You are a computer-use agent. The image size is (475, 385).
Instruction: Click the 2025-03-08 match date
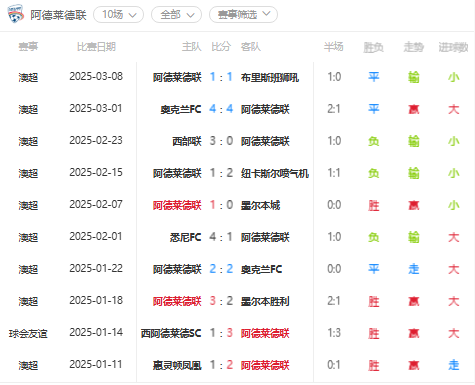(x=96, y=77)
